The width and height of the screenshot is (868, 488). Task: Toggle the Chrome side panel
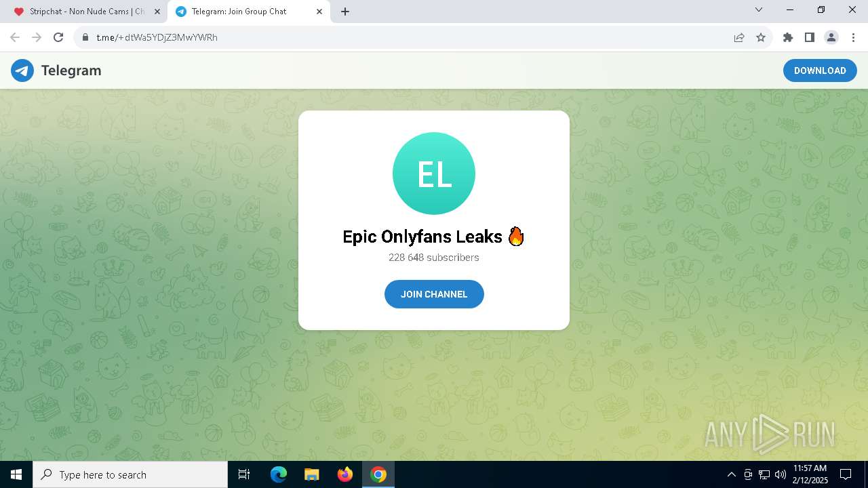click(810, 37)
